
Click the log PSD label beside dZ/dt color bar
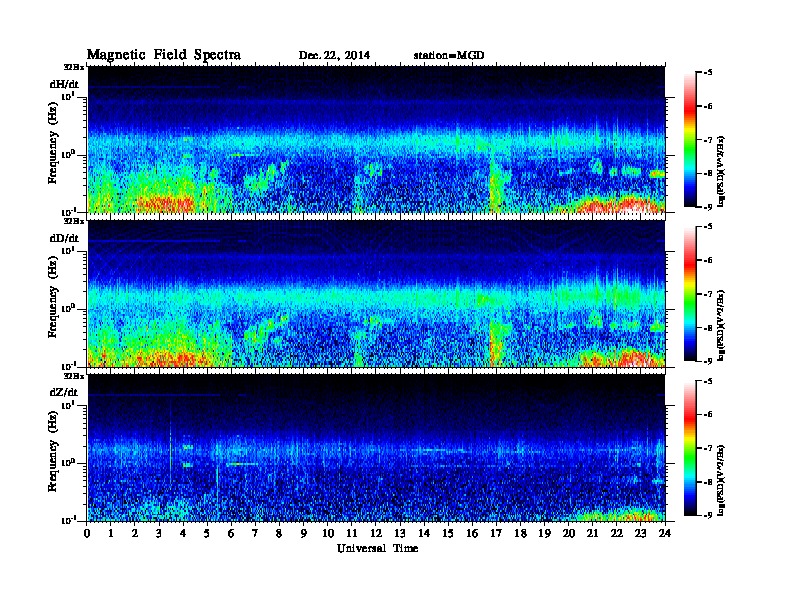[x=721, y=479]
